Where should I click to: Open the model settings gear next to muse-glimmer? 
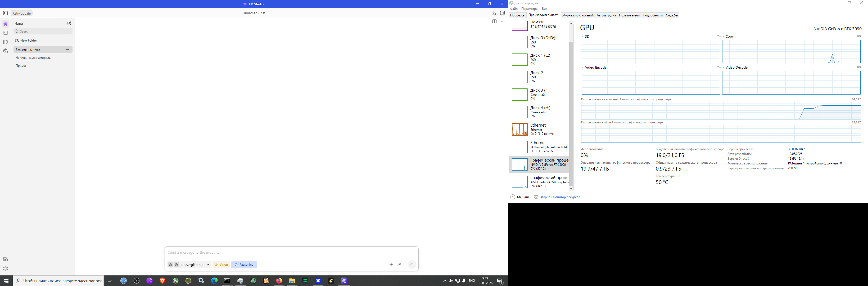point(176,265)
